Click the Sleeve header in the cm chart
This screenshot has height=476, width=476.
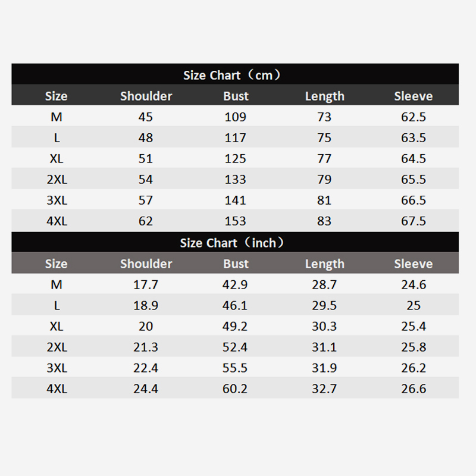point(413,96)
